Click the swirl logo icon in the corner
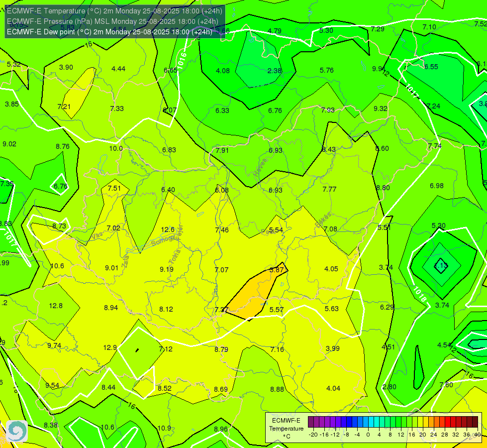This screenshot has height=448, width=487. point(17,431)
